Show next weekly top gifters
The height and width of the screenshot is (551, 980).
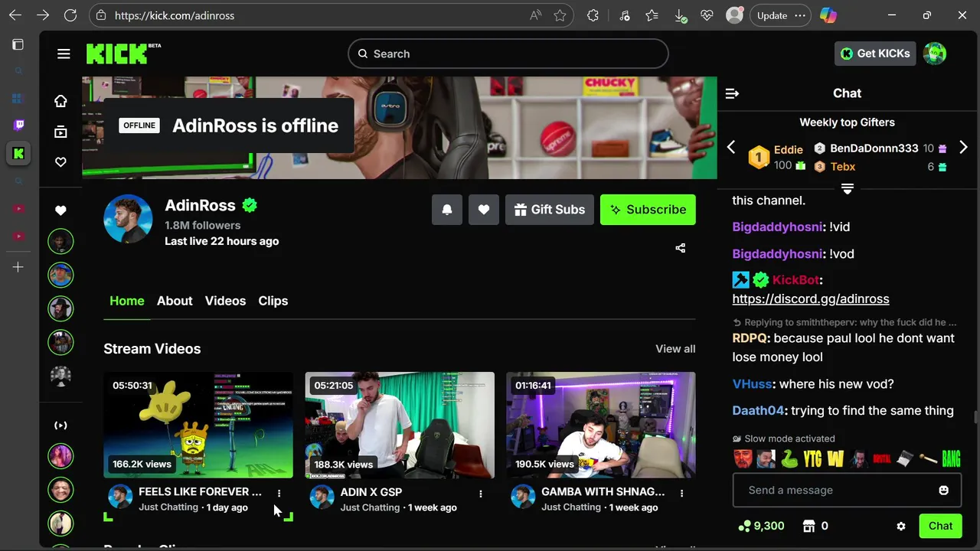(963, 148)
